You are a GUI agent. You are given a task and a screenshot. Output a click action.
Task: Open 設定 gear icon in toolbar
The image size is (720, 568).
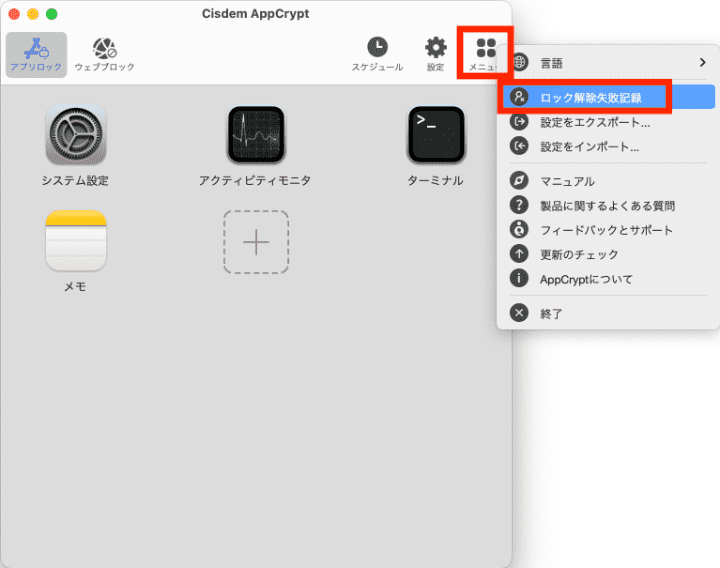pos(435,47)
